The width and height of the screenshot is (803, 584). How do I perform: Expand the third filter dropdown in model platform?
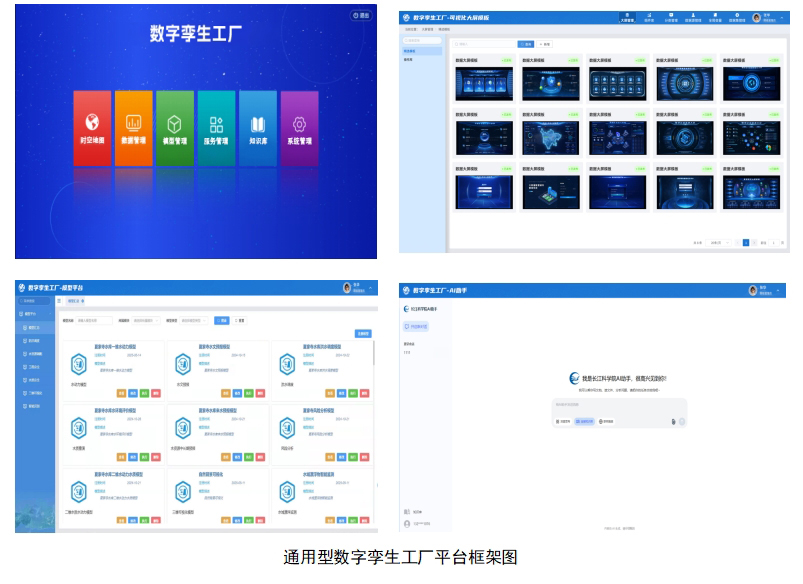190,321
